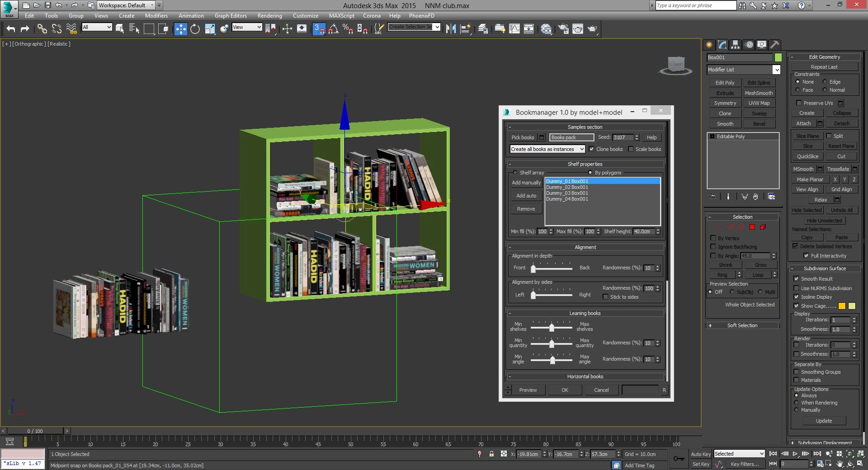The height and width of the screenshot is (470, 868).
Task: Open the PhoenixFD menu
Action: [x=421, y=16]
